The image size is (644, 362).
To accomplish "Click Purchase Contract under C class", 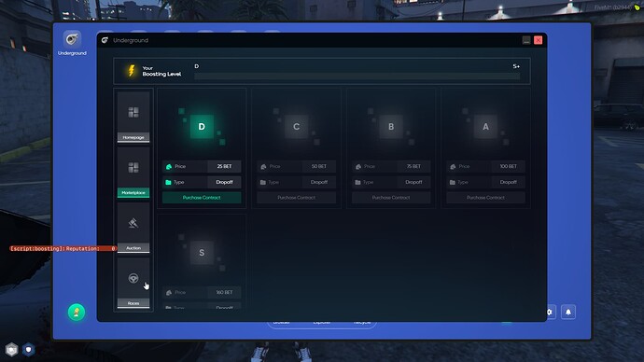I will coord(296,198).
